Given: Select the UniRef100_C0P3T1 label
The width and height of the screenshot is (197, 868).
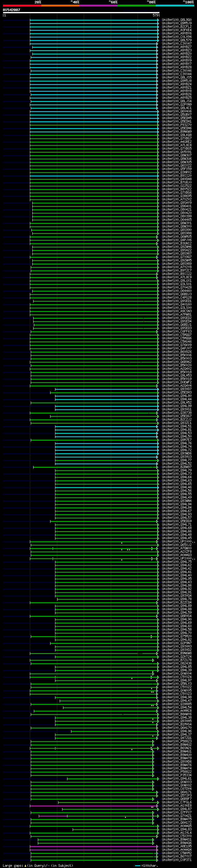Looking at the screenshot, I should tap(177, 860).
